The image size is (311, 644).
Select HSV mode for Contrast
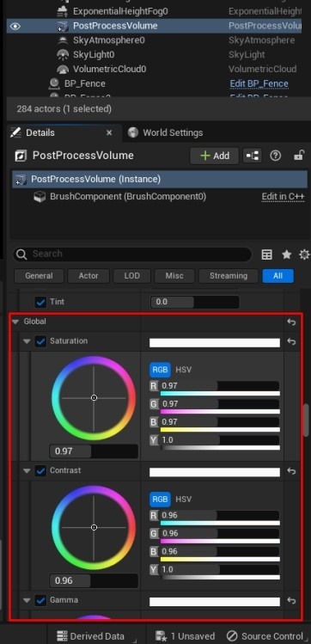(183, 499)
